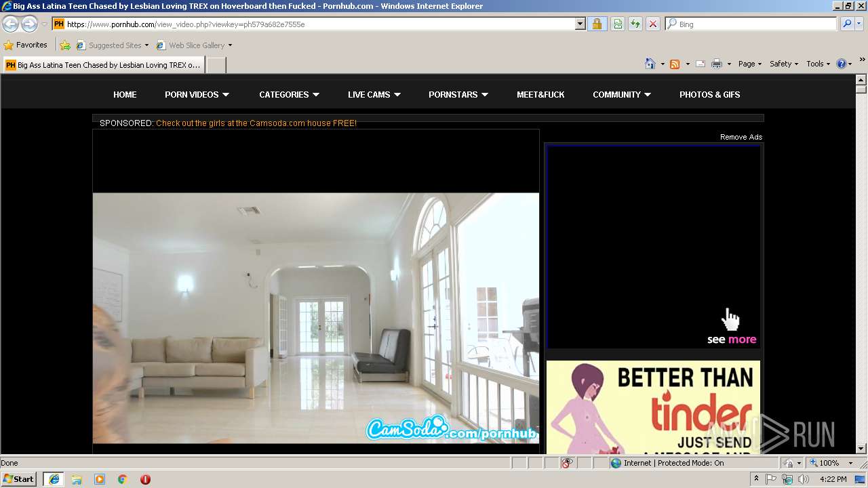
Task: Click the Help question mark icon
Action: tap(842, 64)
